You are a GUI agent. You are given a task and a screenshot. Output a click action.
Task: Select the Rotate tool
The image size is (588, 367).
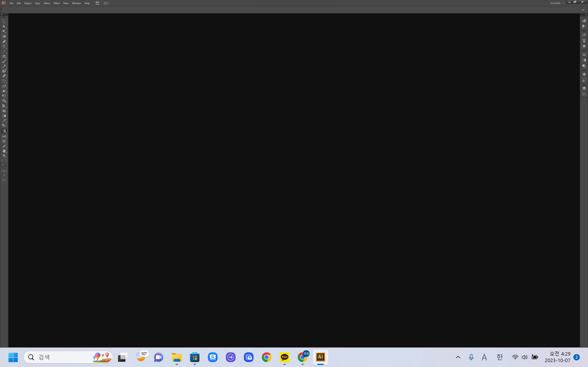coord(4,81)
